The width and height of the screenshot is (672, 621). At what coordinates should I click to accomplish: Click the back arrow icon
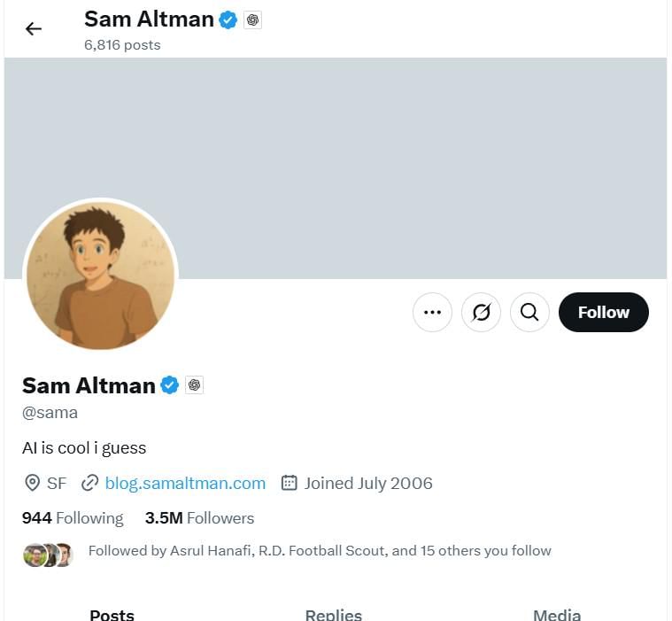pyautogui.click(x=34, y=29)
